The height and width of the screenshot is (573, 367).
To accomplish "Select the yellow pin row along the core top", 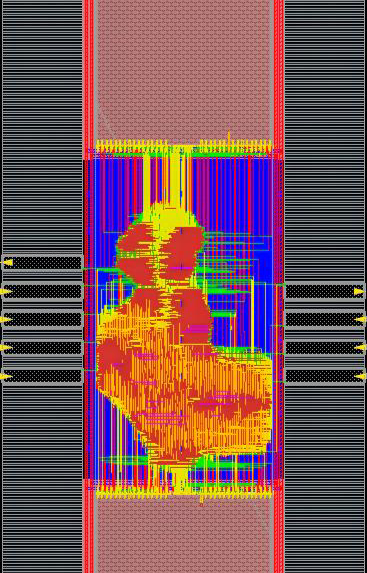I will click(x=184, y=147).
